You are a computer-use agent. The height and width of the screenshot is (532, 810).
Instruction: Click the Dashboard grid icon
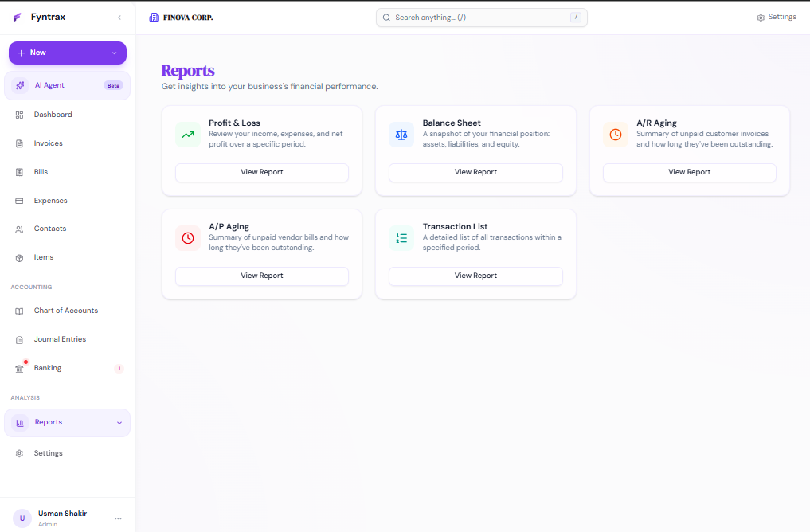pyautogui.click(x=19, y=115)
